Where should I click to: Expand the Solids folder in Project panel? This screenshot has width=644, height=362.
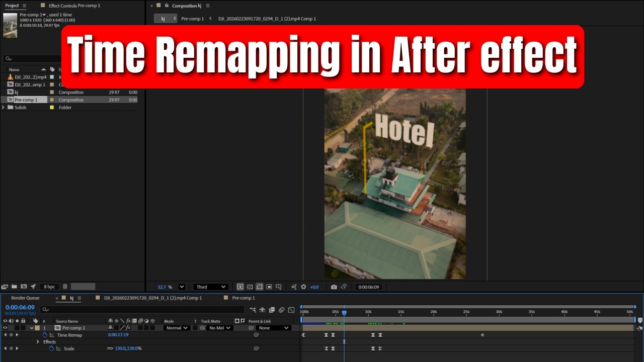pos(4,107)
